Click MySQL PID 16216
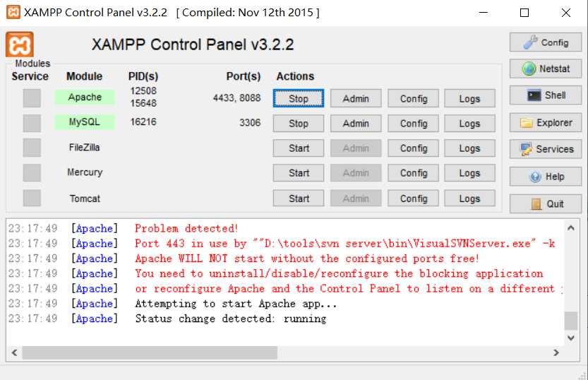The height and width of the screenshot is (380, 588). (143, 122)
